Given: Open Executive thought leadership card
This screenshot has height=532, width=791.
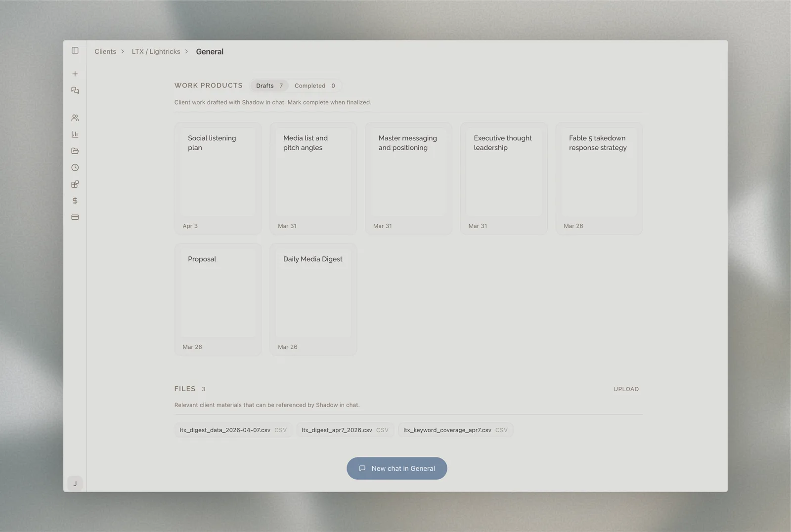Looking at the screenshot, I should [x=504, y=178].
